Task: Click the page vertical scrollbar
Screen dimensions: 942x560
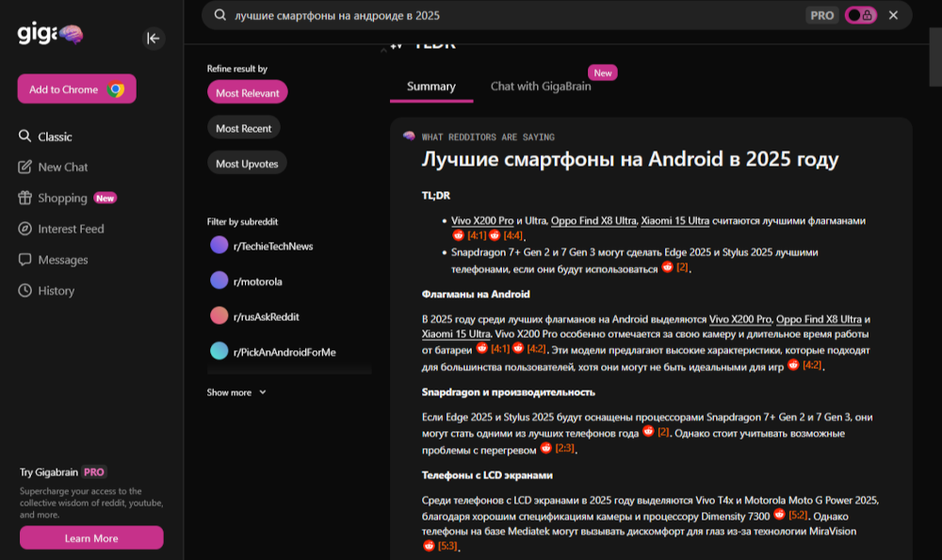Action: (935, 57)
